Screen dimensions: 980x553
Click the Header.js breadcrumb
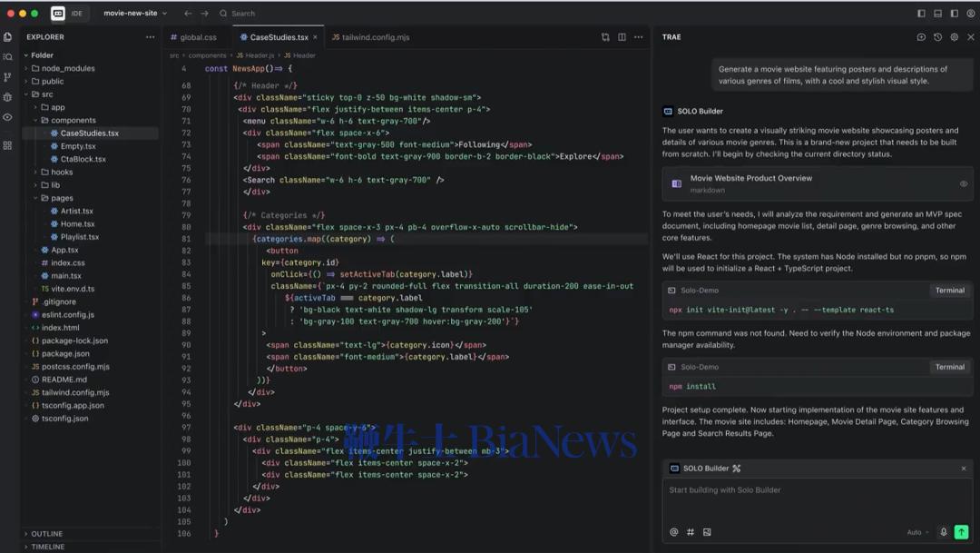coord(255,55)
